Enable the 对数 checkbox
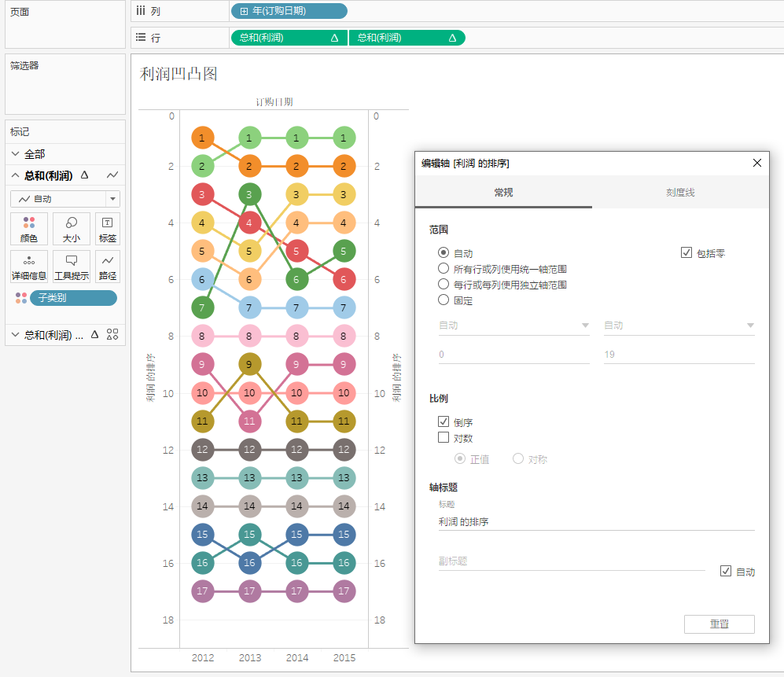Image resolution: width=784 pixels, height=677 pixels. tap(443, 437)
